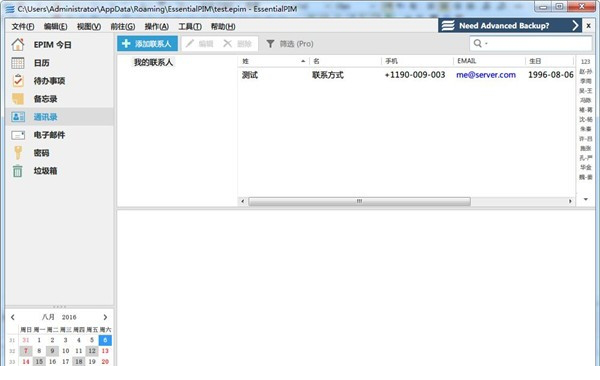The height and width of the screenshot is (380, 600).
Task: Dismiss the Need Advanced Backup banner
Action: click(589, 26)
